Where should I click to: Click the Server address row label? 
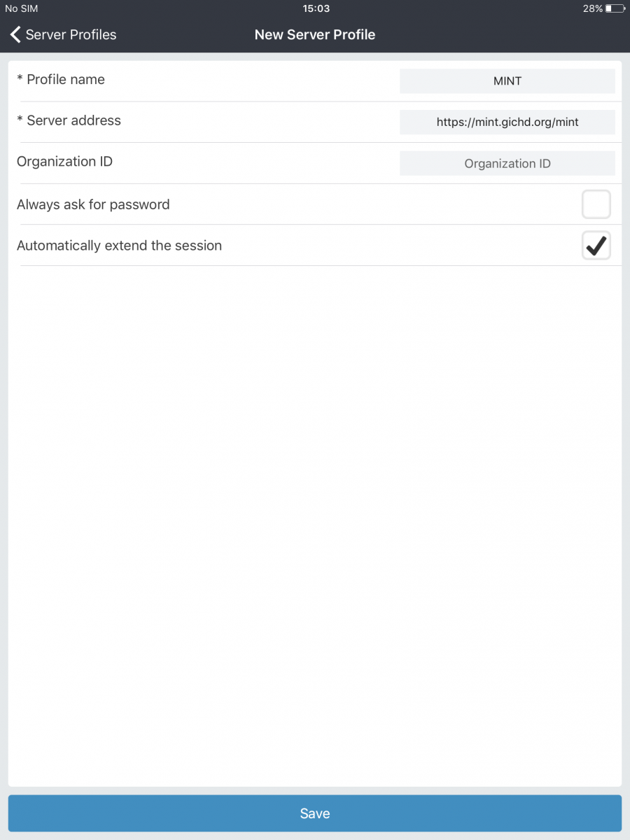click(73, 120)
